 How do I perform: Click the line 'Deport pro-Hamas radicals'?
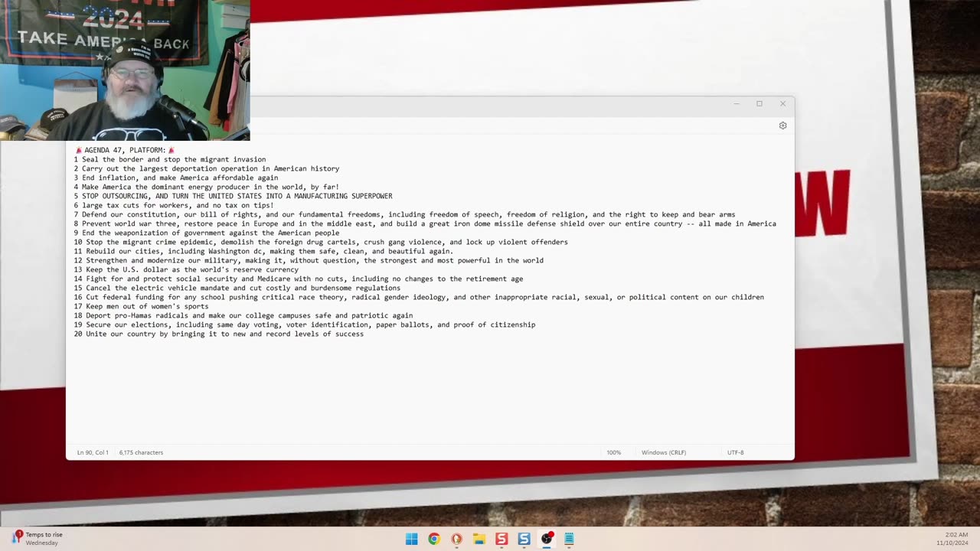(x=243, y=315)
